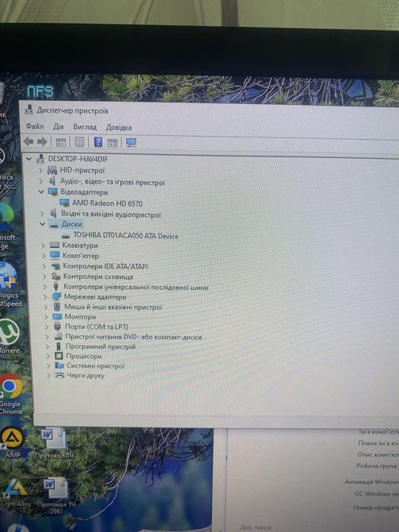Screen dimensions: 399x532
Task: Select the AMD Radeon HD 6570 device icon
Action: tap(64, 203)
